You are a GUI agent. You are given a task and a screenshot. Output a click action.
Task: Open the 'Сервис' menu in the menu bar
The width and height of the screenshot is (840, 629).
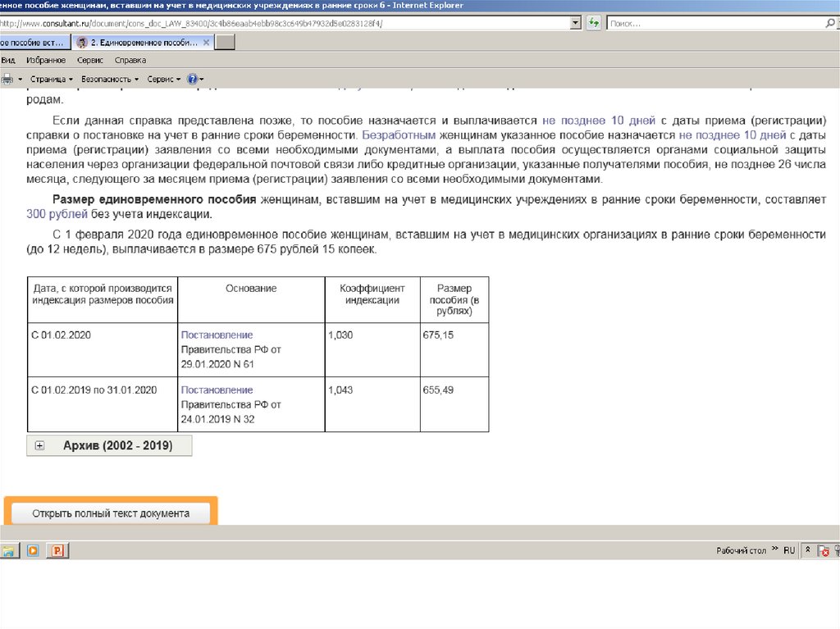click(x=90, y=60)
